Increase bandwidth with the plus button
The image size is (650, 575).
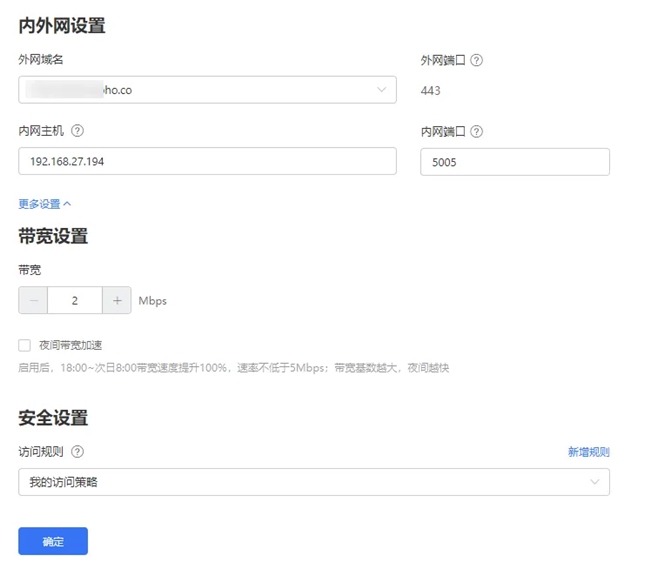[x=117, y=301]
